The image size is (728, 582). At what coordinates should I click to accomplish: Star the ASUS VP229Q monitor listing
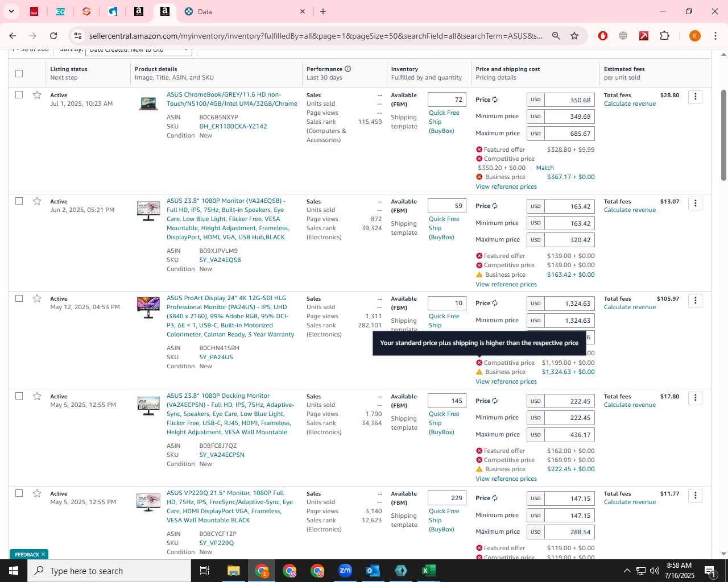[x=37, y=493]
